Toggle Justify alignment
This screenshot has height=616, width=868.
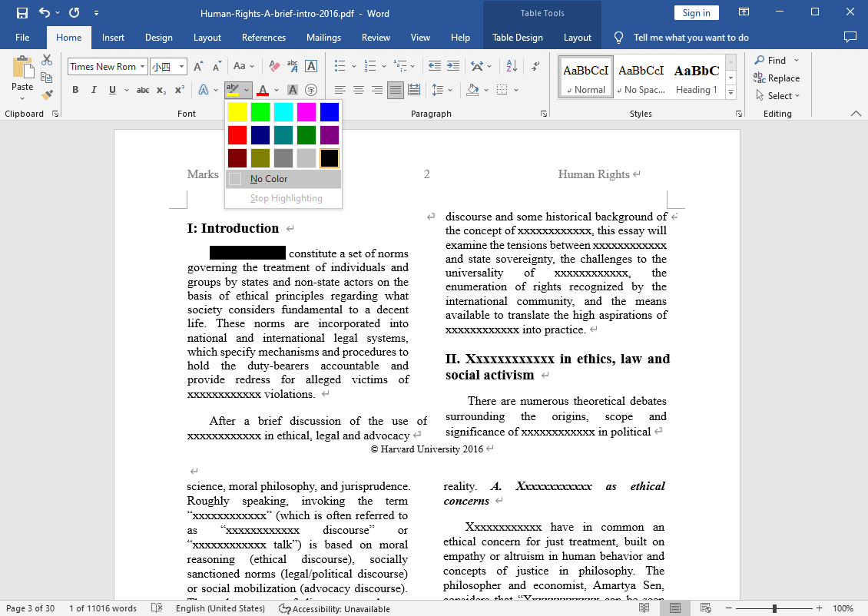coord(396,90)
